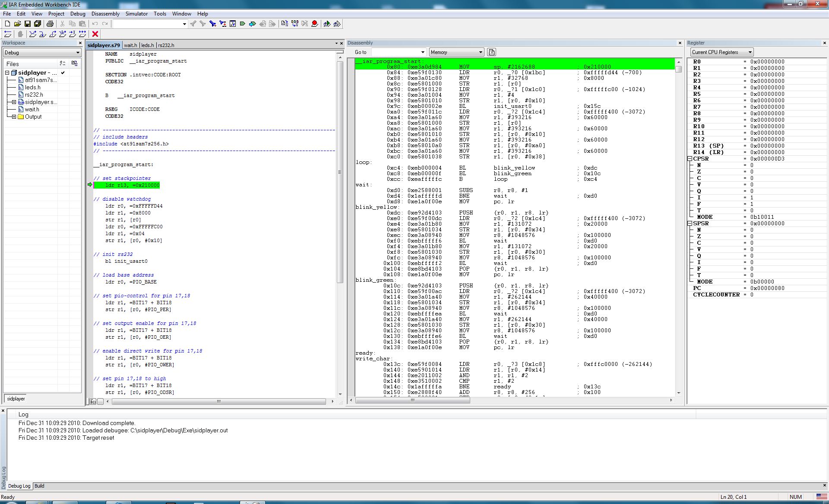
Task: Toggle mixed-mode button in Disassembly toolbar
Action: (x=491, y=52)
